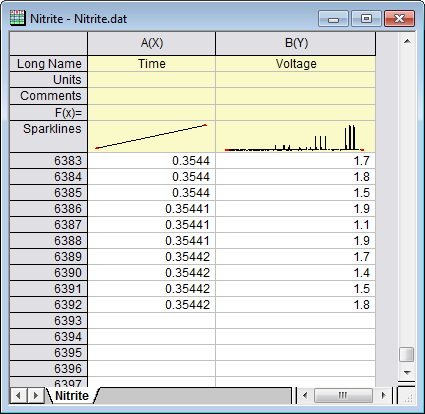Click Time cell in row 6386

tap(152, 209)
